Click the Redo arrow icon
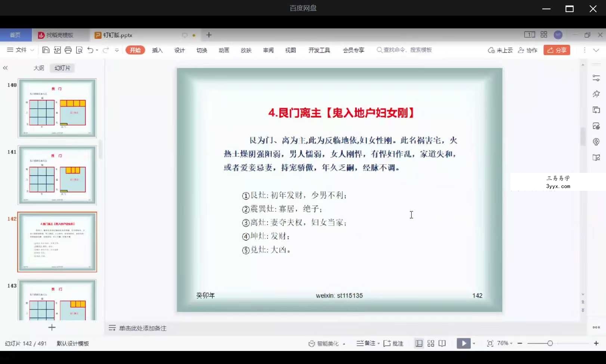 click(x=106, y=50)
